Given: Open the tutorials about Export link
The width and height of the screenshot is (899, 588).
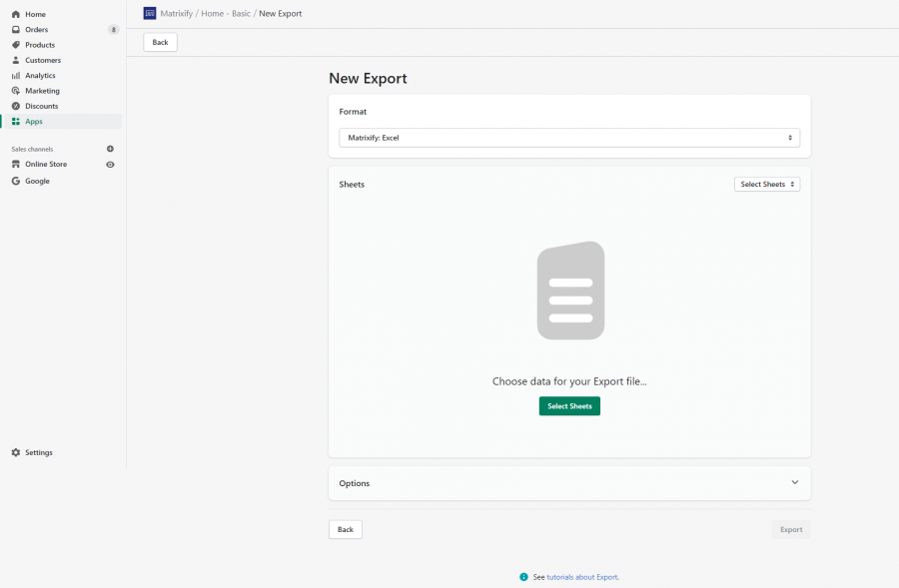Looking at the screenshot, I should tap(582, 577).
